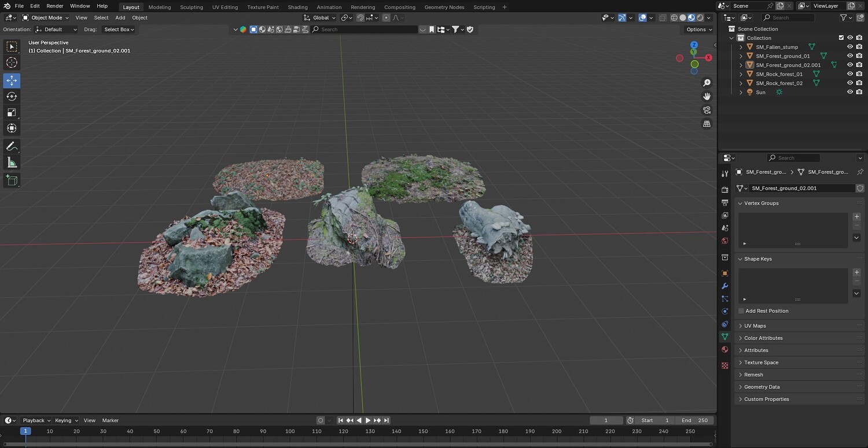868x448 pixels.
Task: Open the Geometry Nodes workspace tab
Action: pyautogui.click(x=444, y=7)
